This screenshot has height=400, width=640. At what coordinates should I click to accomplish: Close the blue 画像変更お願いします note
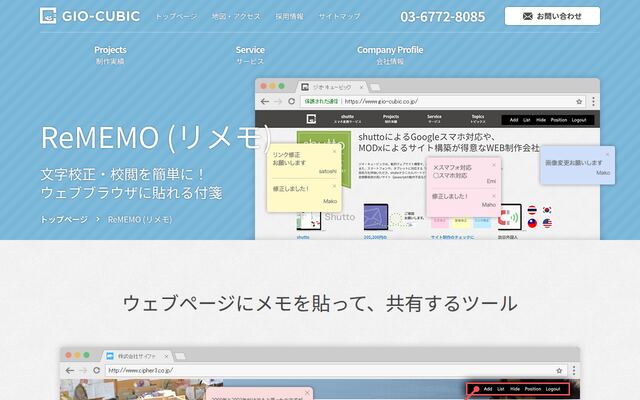click(x=607, y=154)
